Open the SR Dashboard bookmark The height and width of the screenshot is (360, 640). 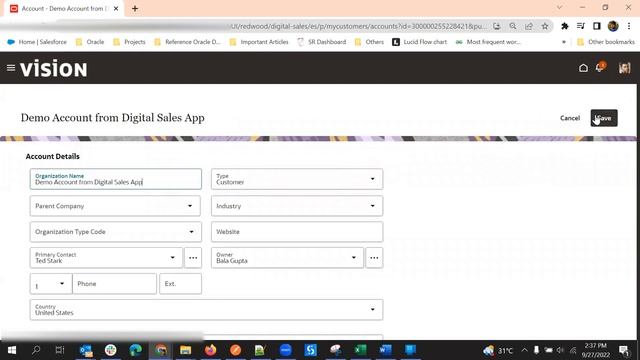(x=321, y=42)
